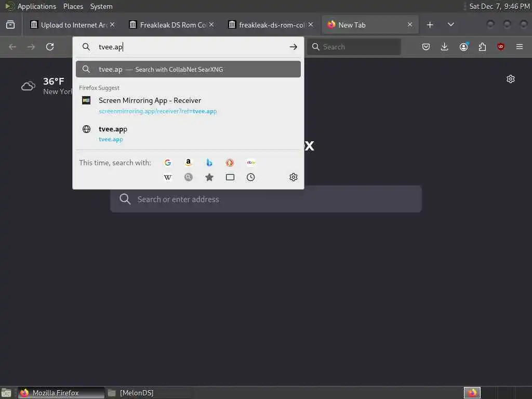Search in Bookmarks star icon
532x399 pixels.
(x=209, y=177)
